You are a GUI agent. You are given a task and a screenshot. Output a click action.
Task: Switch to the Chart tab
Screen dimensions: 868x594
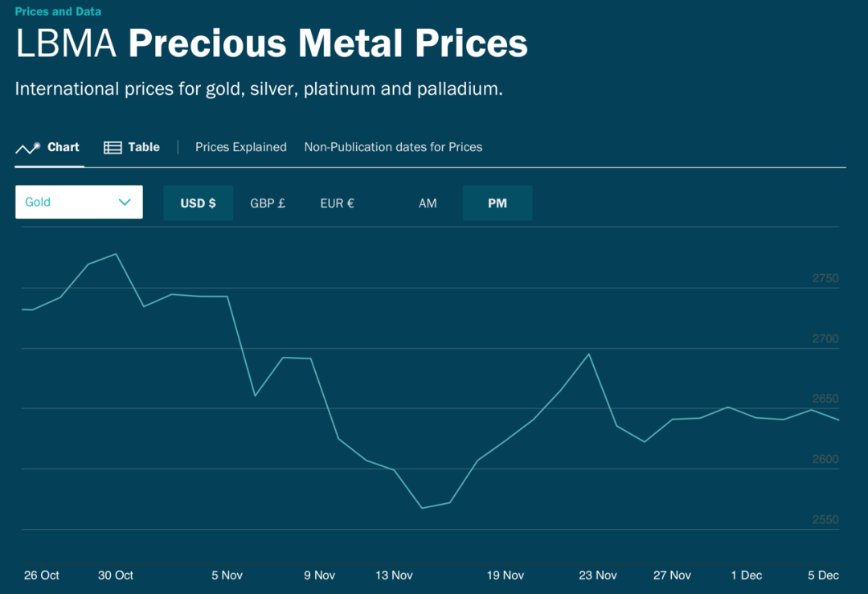(x=63, y=147)
